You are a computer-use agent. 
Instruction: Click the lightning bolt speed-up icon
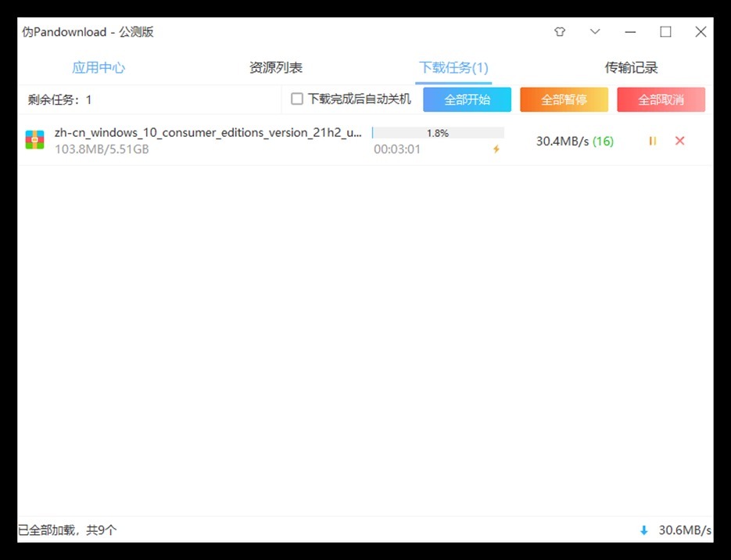pos(496,149)
